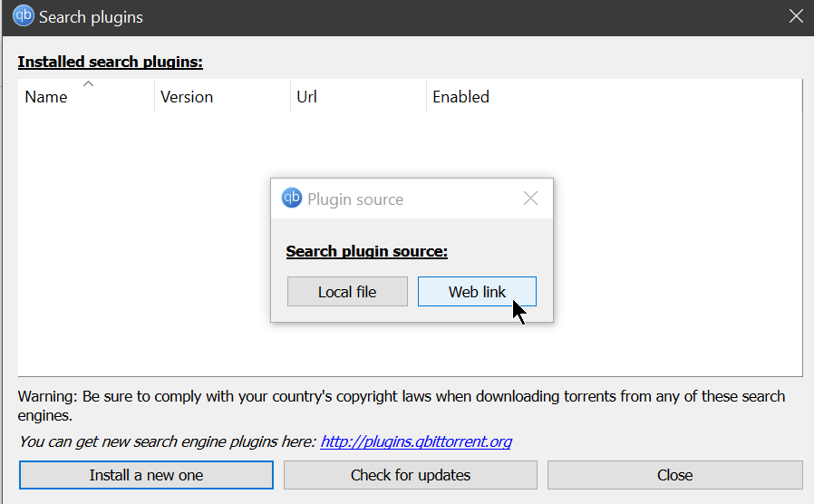This screenshot has height=504, width=814.
Task: Click the 'Search plugin source:' label
Action: [x=366, y=251]
